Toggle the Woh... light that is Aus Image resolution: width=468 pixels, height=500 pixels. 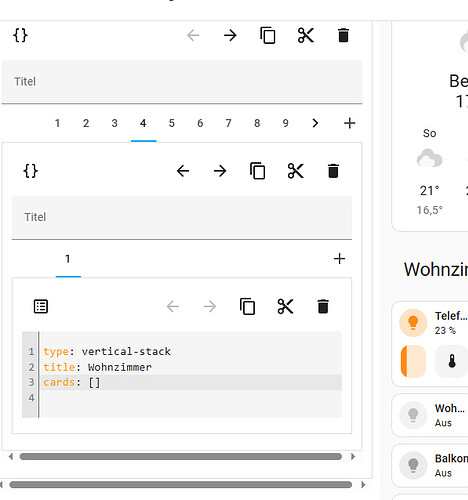pos(413,415)
